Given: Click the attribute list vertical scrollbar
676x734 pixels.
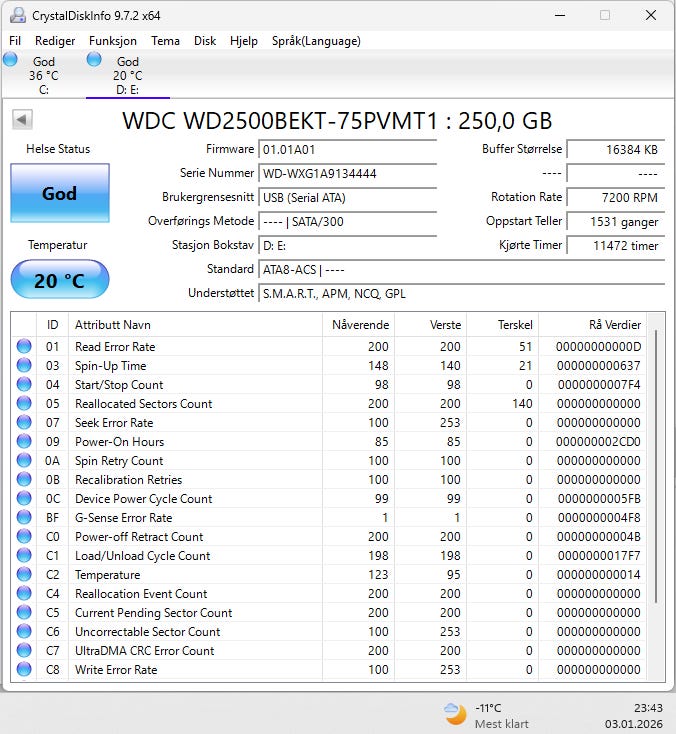Looking at the screenshot, I should pos(656,470).
